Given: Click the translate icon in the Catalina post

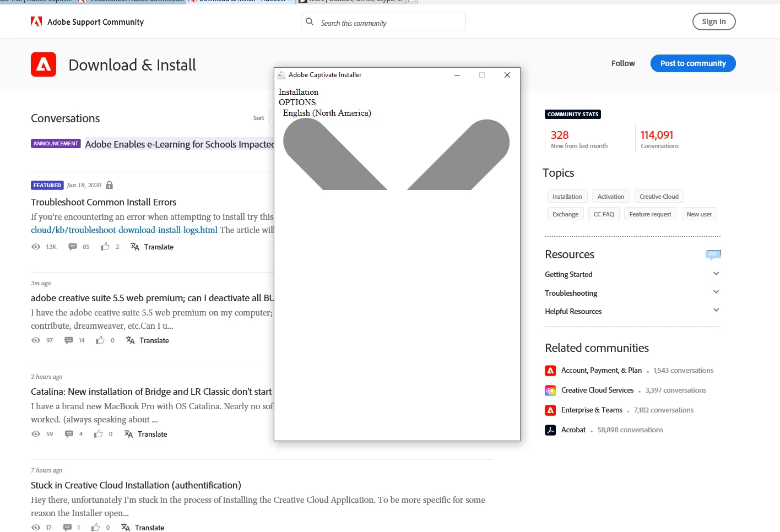Looking at the screenshot, I should point(128,434).
